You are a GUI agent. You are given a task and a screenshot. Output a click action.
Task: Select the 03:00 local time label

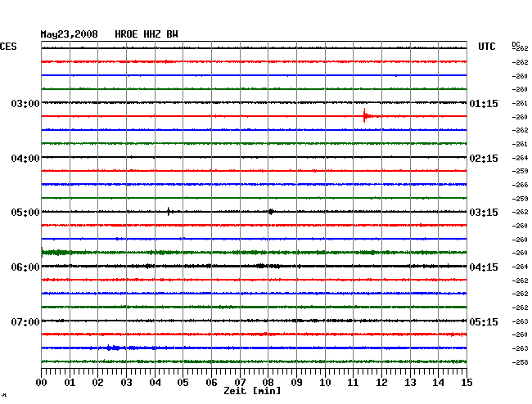coord(25,103)
